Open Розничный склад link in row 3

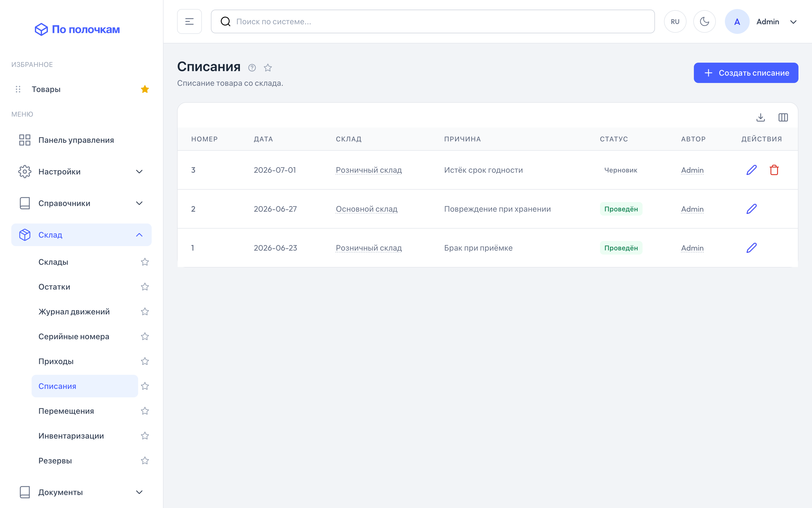[369, 170]
